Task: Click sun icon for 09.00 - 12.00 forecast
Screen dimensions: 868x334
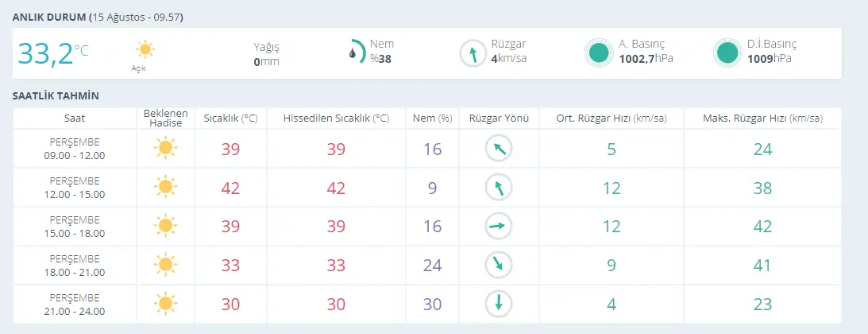Action: 164,149
